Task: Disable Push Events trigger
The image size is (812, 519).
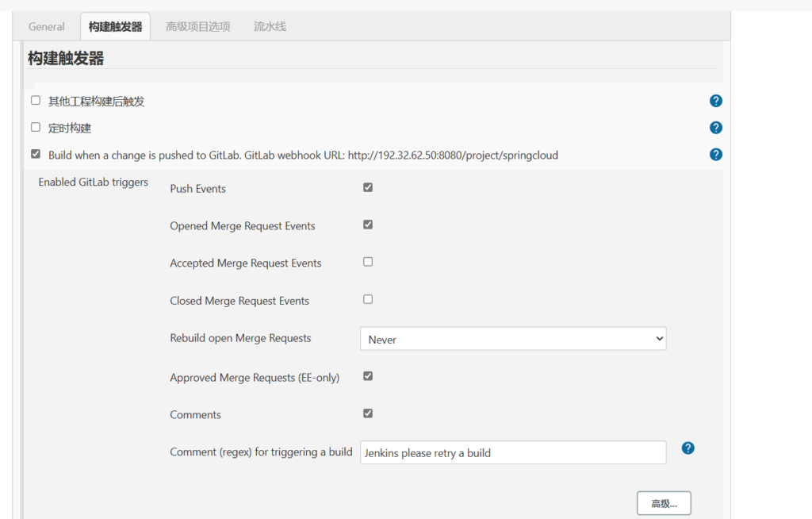Action: tap(368, 187)
